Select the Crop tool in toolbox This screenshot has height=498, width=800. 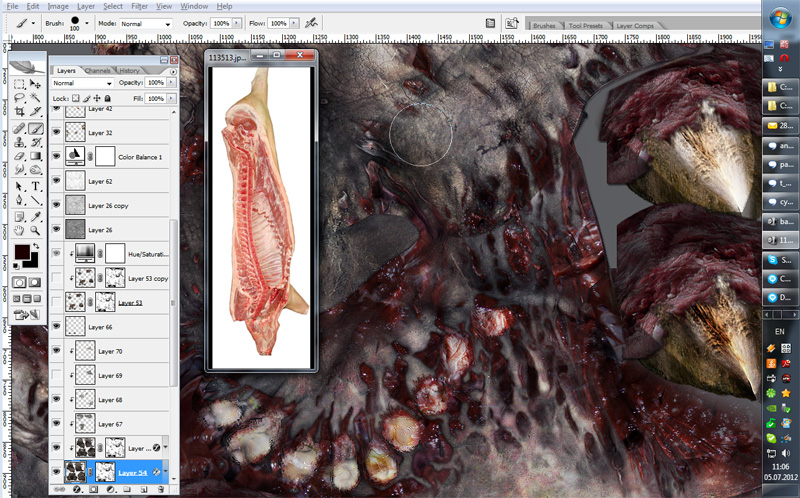click(x=21, y=113)
